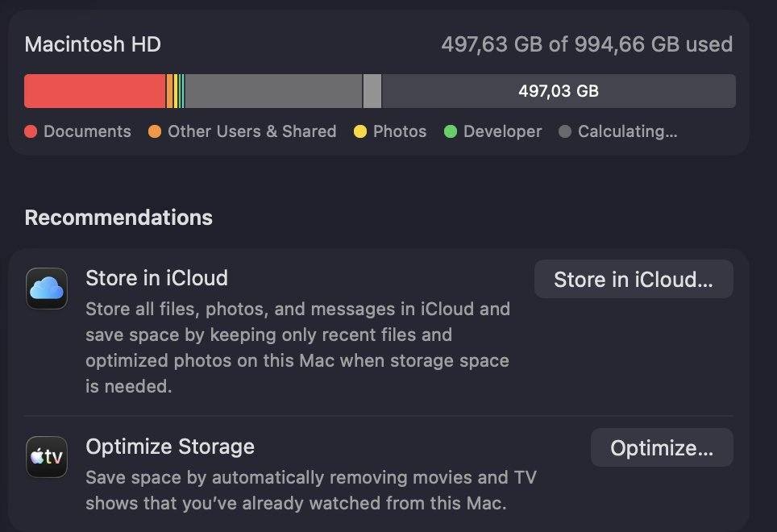This screenshot has height=532, width=777.
Task: Click the iCloud cloud icon
Action: [47, 289]
